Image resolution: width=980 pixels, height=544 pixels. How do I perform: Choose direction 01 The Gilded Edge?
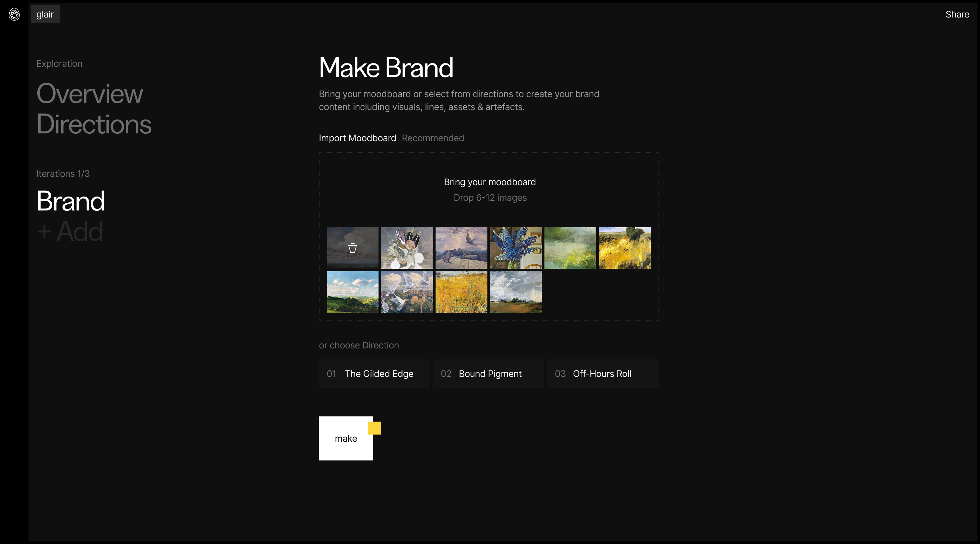374,374
